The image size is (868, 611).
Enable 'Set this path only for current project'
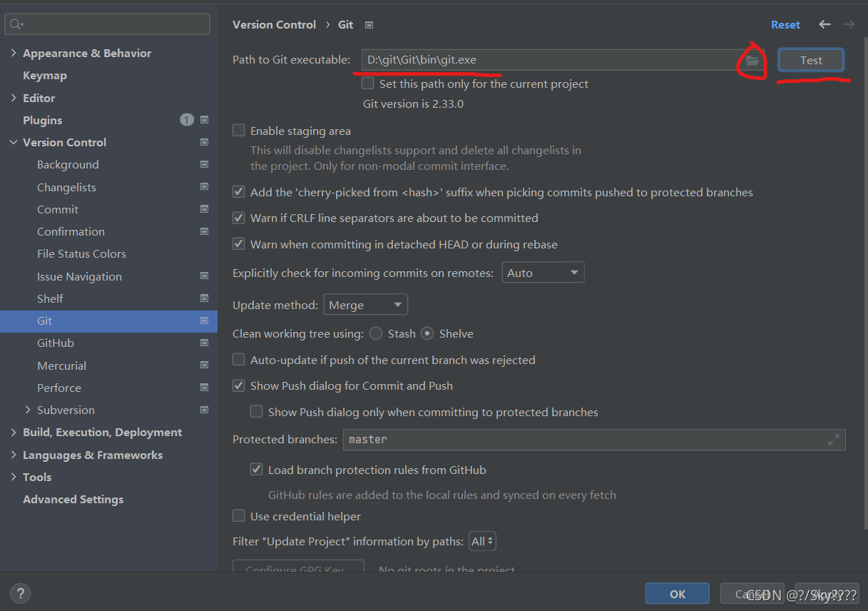click(368, 84)
